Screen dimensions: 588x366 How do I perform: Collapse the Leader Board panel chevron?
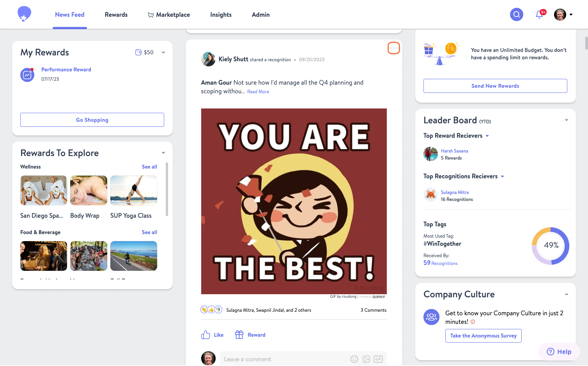click(567, 120)
